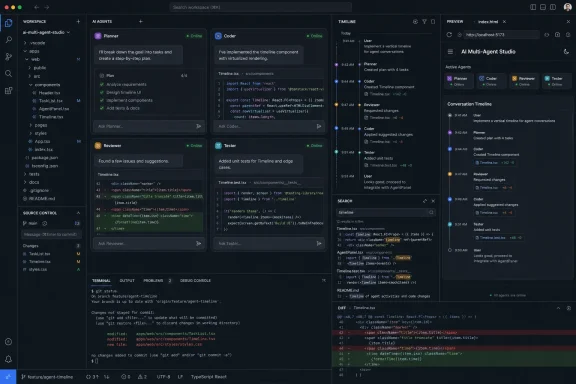Open the Extensions icon in activity bar
The image size is (576, 384).
[x=8, y=90]
